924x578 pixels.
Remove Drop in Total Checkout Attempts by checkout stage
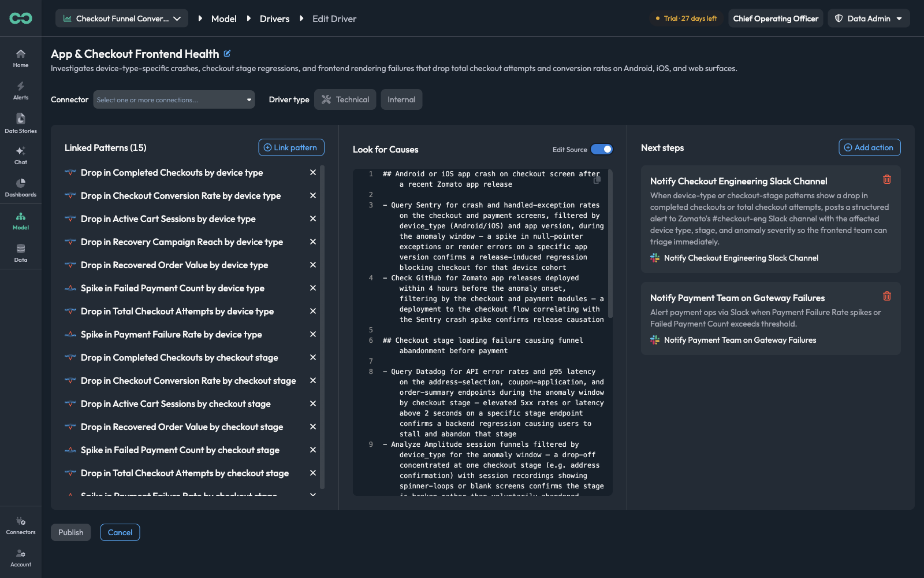[x=313, y=473]
